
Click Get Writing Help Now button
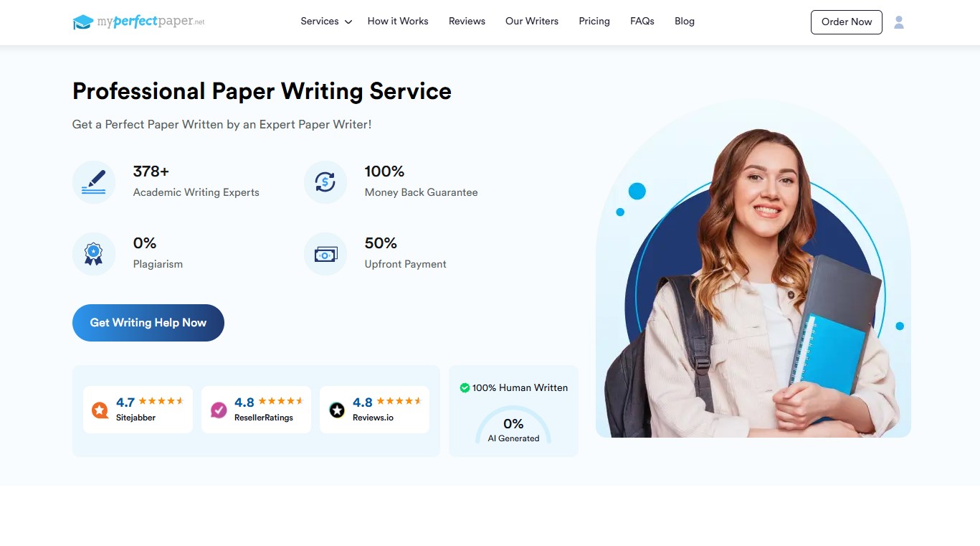click(148, 323)
